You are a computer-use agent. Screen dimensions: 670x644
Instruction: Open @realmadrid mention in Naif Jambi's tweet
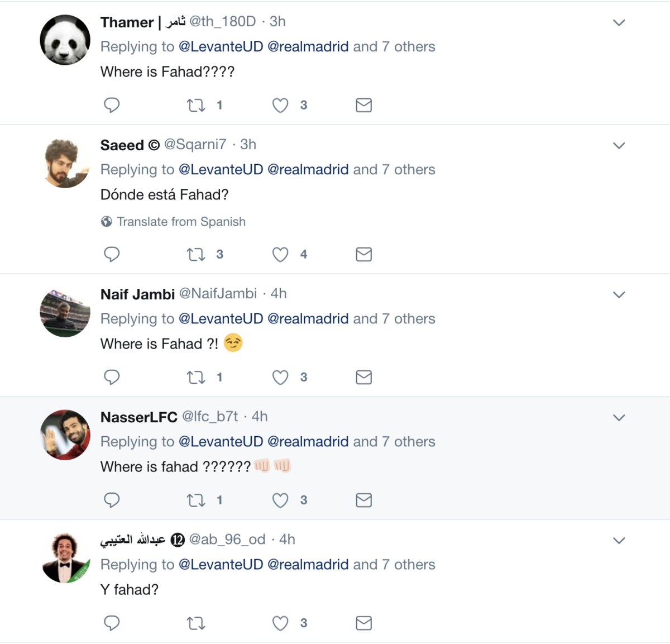click(x=308, y=319)
